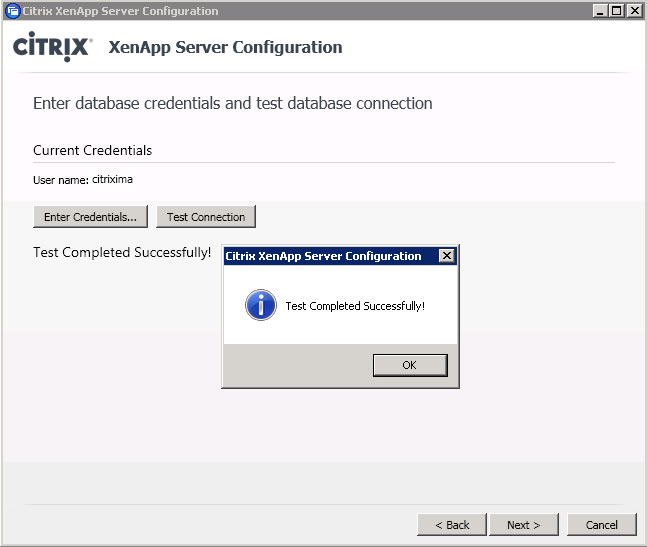Click the Current Credentials section heading
This screenshot has width=647, height=547.
coord(92,150)
